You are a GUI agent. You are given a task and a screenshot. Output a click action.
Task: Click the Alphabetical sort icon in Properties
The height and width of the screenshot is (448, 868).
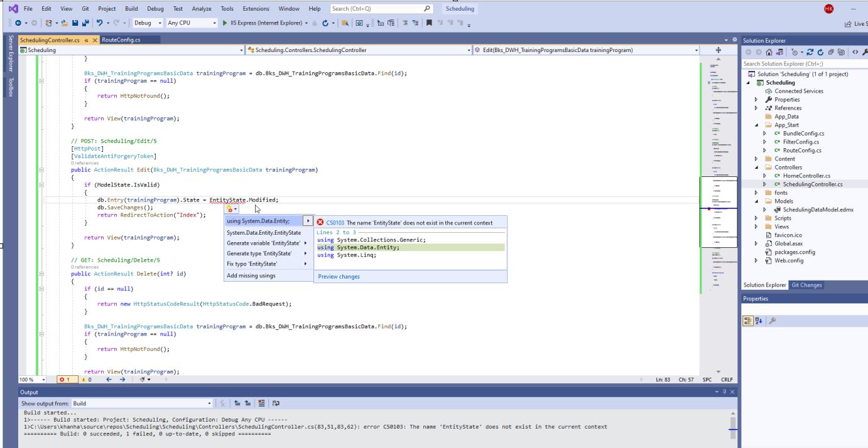coord(759,321)
